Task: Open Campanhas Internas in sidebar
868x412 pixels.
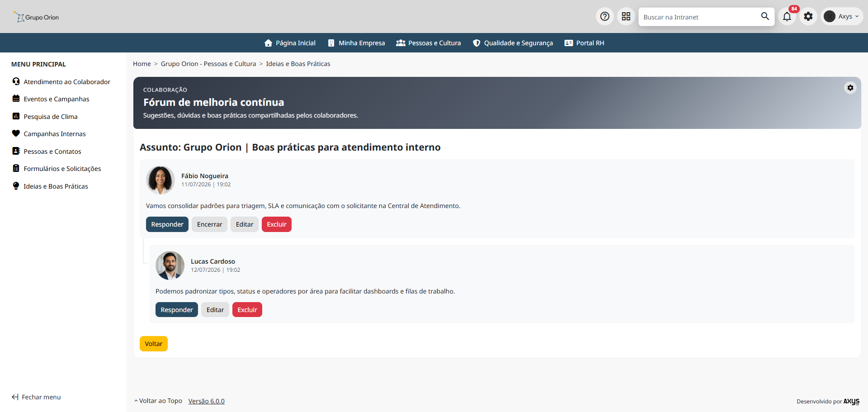Action: [55, 134]
